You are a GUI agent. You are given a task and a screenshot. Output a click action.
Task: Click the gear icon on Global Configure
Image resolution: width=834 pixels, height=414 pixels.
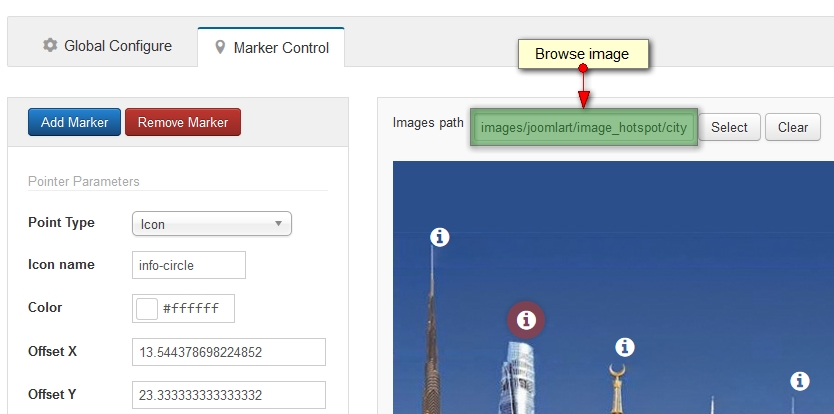pyautogui.click(x=50, y=45)
